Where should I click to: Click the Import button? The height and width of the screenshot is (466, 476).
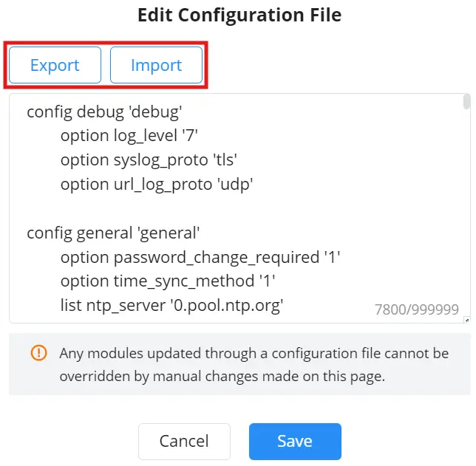pyautogui.click(x=157, y=65)
